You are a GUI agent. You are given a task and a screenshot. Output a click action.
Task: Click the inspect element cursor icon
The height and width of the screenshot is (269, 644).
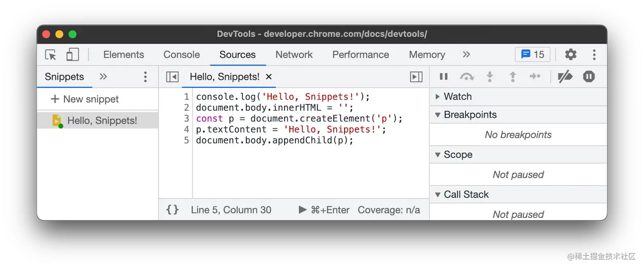tap(51, 55)
